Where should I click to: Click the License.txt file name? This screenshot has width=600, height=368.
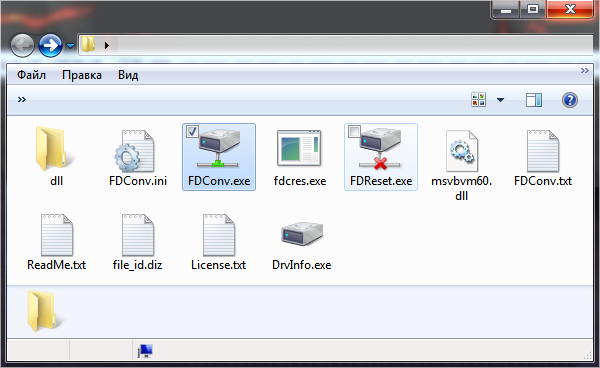click(218, 265)
